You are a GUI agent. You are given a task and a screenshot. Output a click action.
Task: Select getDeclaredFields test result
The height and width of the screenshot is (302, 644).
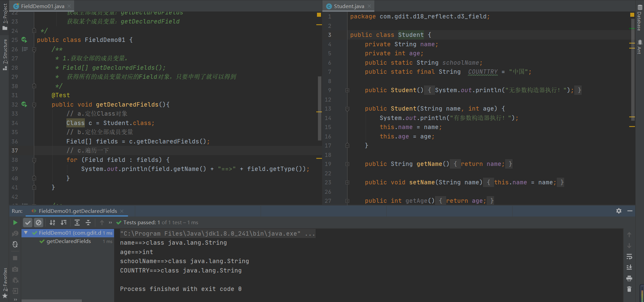coord(68,241)
